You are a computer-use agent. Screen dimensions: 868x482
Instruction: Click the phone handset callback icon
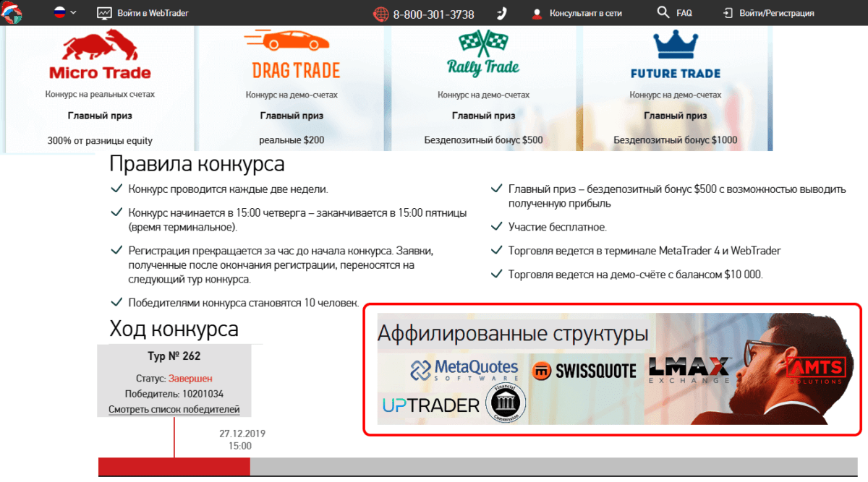(x=502, y=13)
